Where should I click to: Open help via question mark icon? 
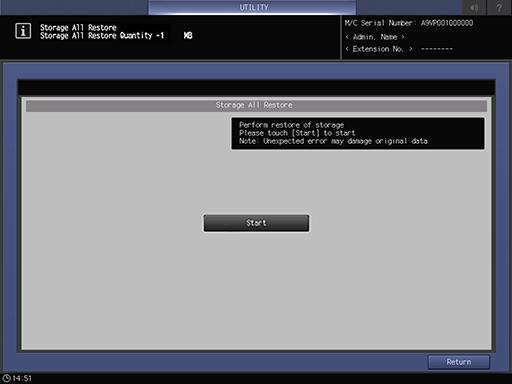click(499, 7)
